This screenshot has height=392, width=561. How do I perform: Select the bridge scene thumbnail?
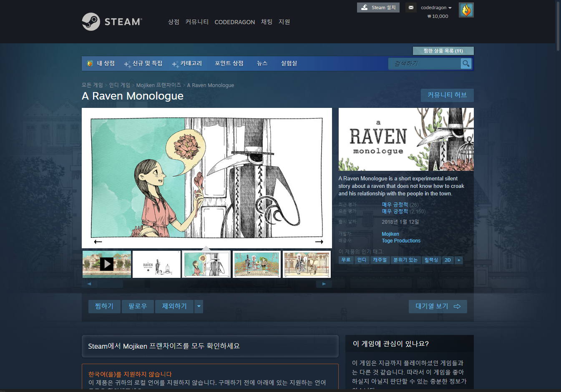coord(257,264)
